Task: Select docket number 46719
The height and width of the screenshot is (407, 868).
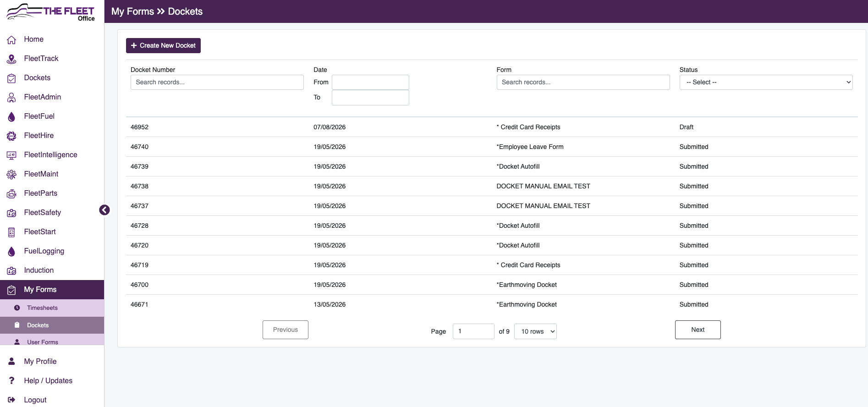Action: click(x=139, y=265)
